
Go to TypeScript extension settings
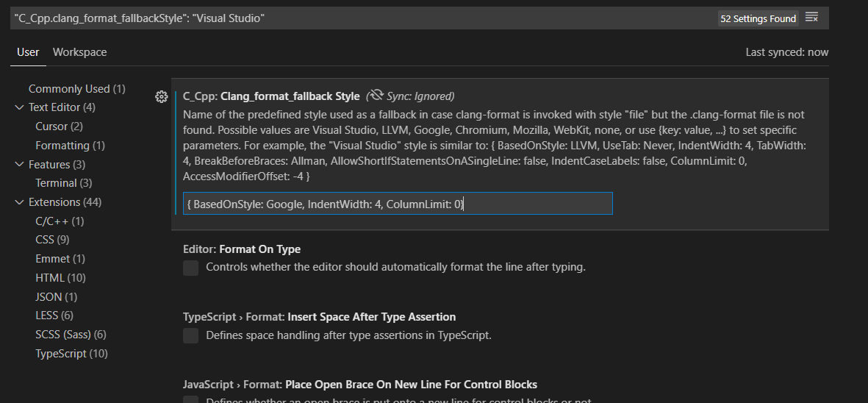click(x=71, y=354)
